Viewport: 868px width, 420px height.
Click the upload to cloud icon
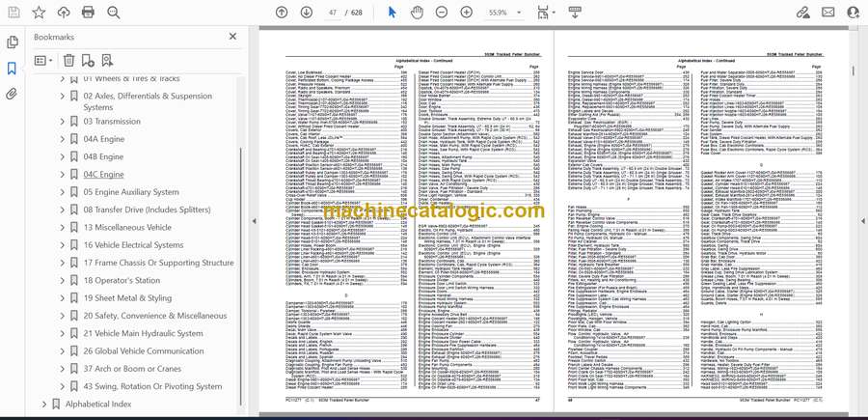[64, 13]
